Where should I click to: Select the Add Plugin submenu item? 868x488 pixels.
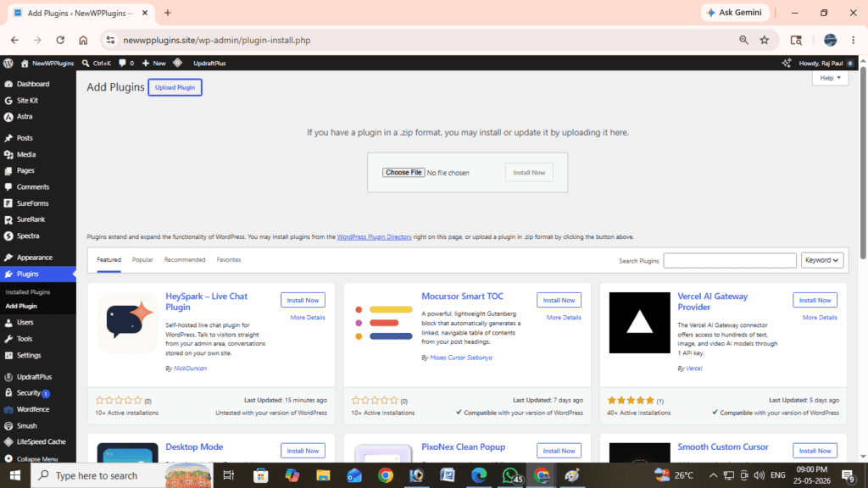tap(21, 306)
